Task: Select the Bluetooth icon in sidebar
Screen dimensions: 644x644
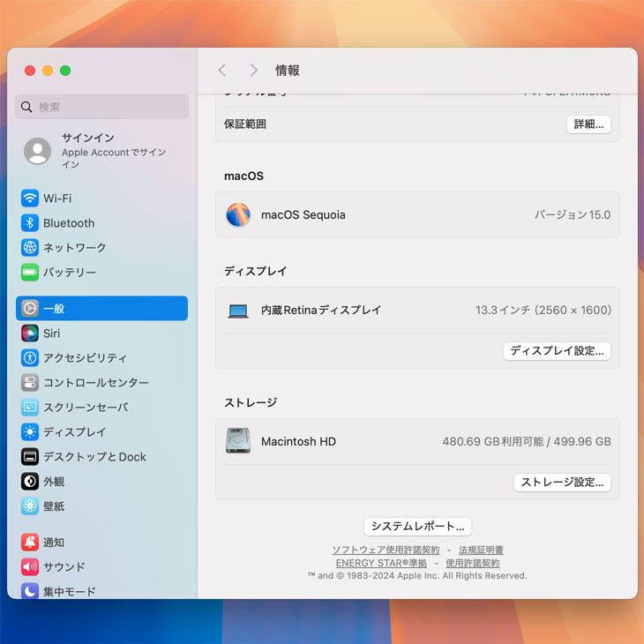Action: pos(30,223)
